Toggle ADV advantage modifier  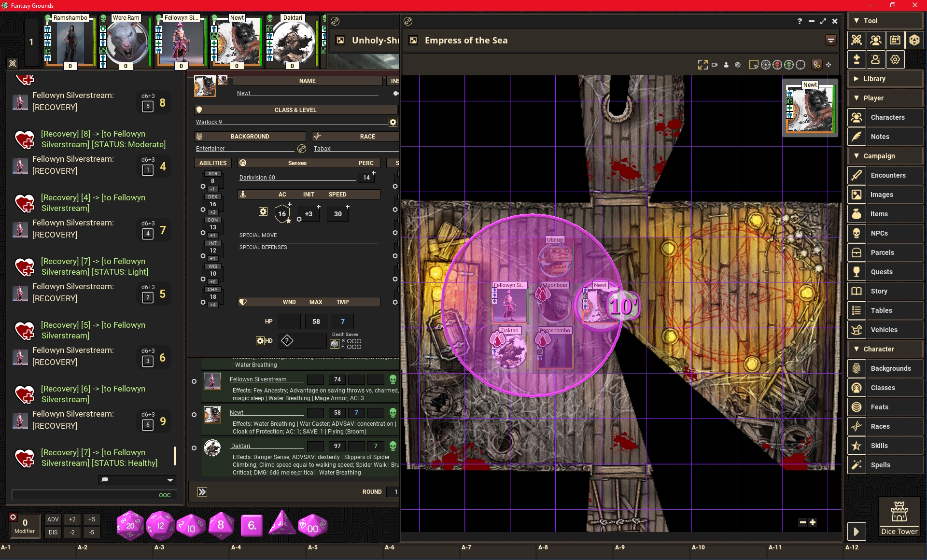pyautogui.click(x=53, y=519)
